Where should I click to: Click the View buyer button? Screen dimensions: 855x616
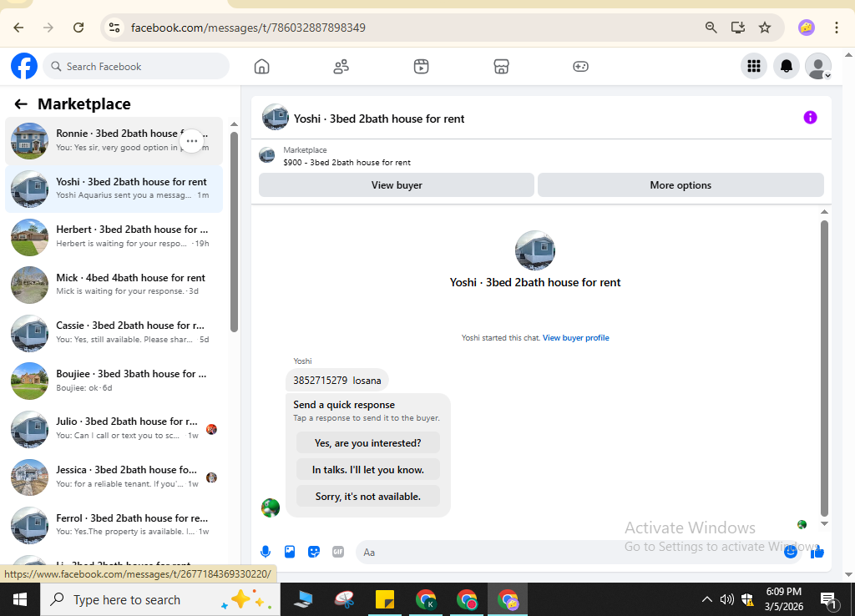[397, 185]
